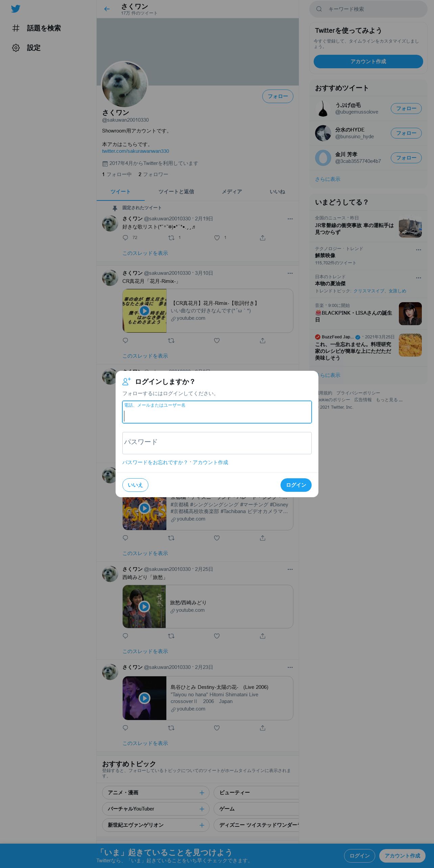Share the pinned 好きな歌リスト tweet
This screenshot has height=868, width=434.
click(x=263, y=238)
